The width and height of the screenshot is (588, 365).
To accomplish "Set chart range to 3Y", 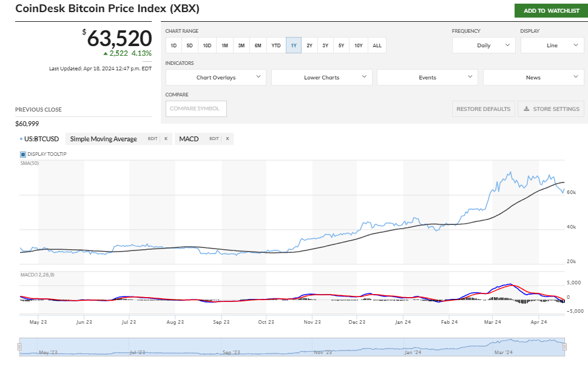I will (x=325, y=45).
